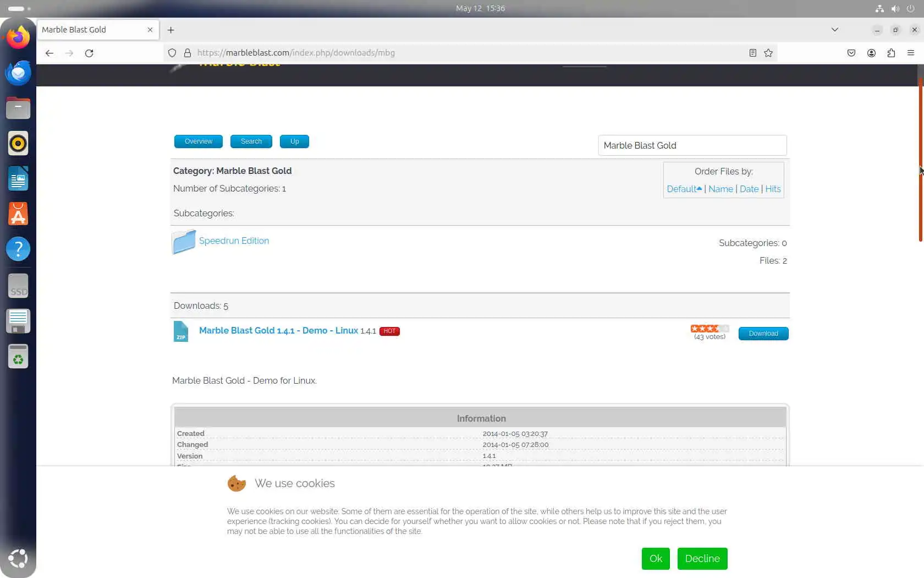Click the Up button
The width and height of the screenshot is (924, 578).
click(x=295, y=141)
